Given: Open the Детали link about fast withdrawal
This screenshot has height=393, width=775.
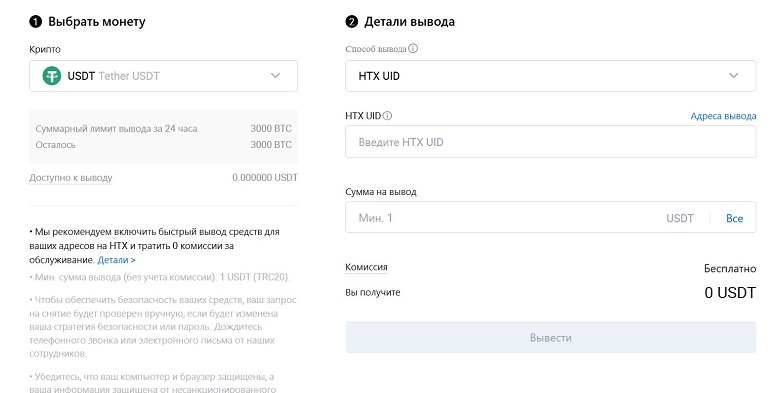Looking at the screenshot, I should pyautogui.click(x=116, y=260).
